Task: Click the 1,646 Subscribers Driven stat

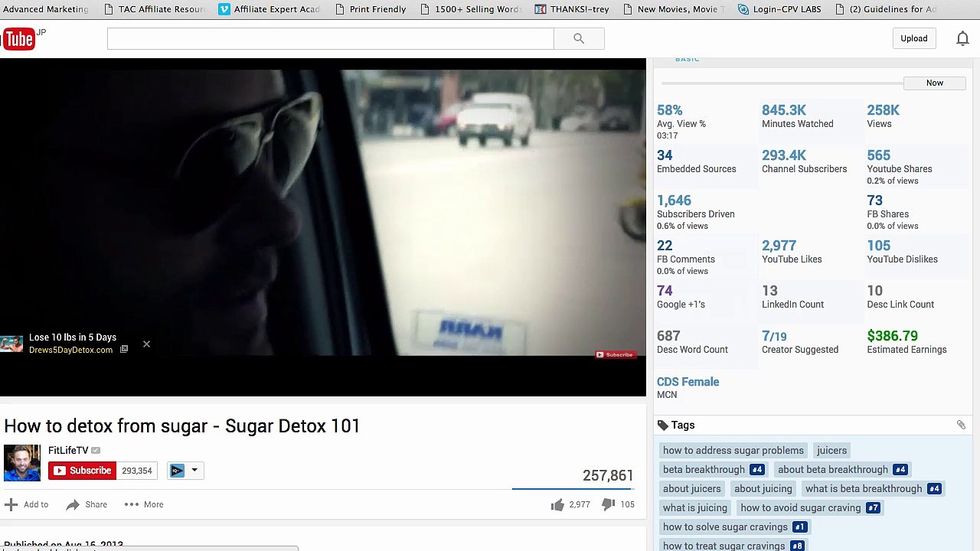Action: coord(695,212)
